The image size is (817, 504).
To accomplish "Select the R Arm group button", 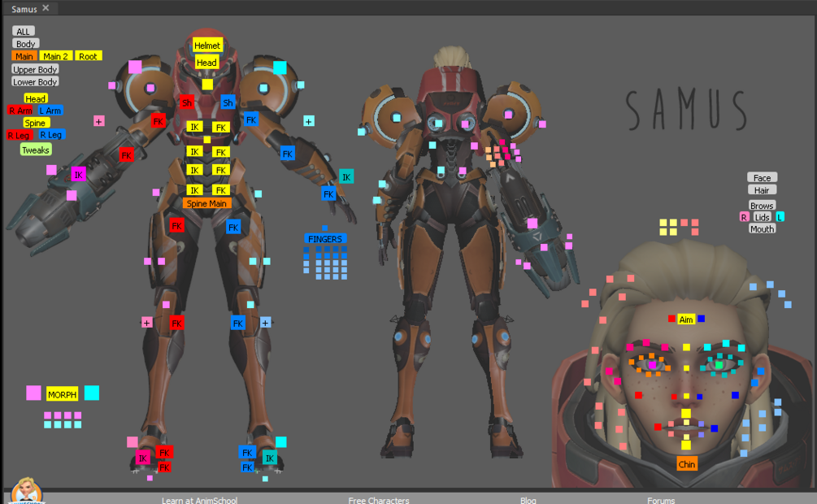I will coord(20,111).
